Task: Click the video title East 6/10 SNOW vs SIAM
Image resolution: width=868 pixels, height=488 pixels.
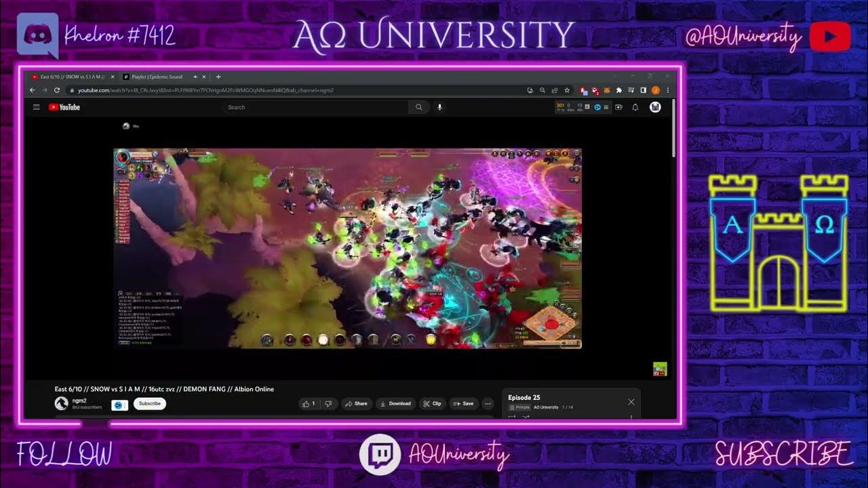Action: coord(164,389)
